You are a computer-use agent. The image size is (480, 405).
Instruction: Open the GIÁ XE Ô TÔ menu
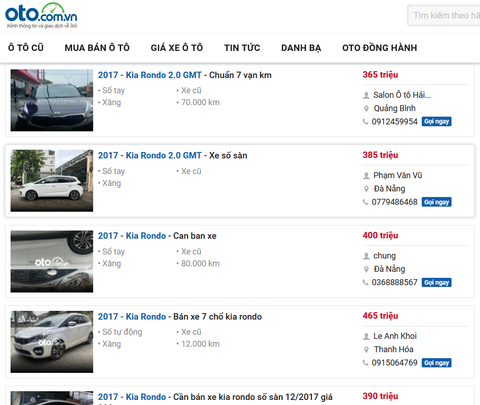click(177, 48)
